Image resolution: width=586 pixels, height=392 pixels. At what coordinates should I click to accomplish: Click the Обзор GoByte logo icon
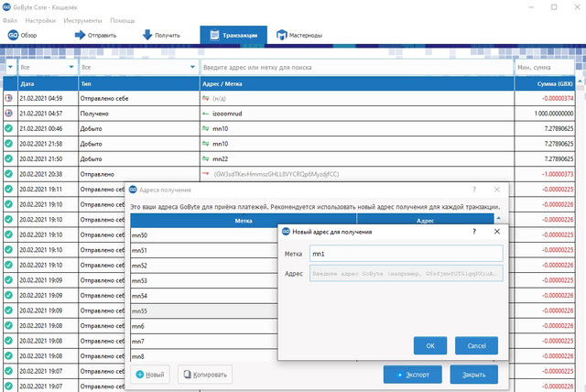tap(13, 35)
